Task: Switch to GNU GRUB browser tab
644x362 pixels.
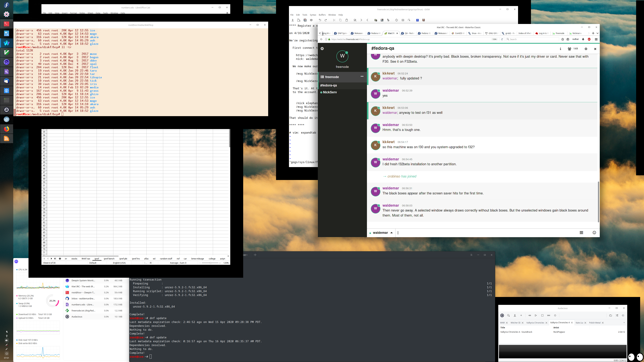Action: coord(492,33)
